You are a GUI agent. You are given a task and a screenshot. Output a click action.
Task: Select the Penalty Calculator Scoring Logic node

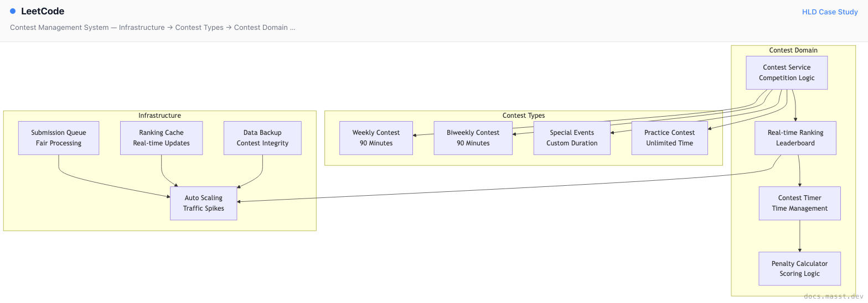coord(800,268)
